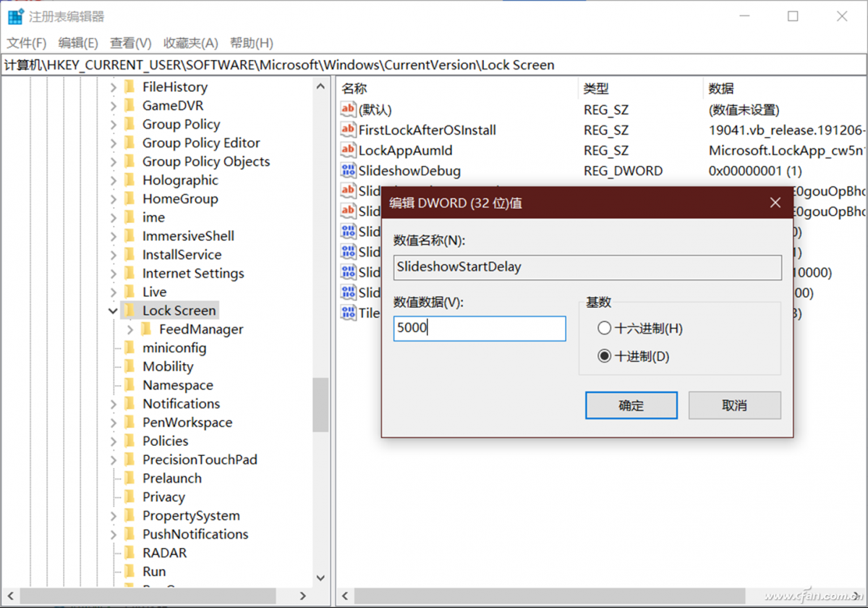Open the 收藏夹(A) menu
Image resolution: width=868 pixels, height=608 pixels.
pyautogui.click(x=190, y=43)
